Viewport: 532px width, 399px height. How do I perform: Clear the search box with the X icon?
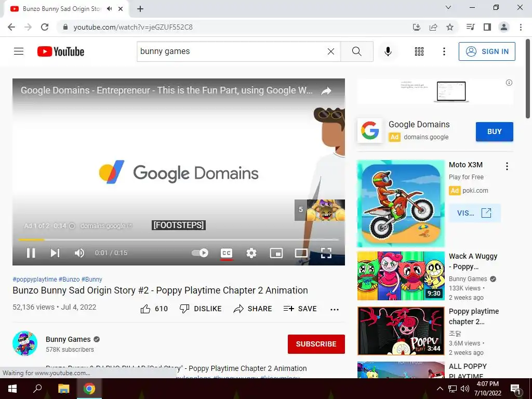pyautogui.click(x=331, y=51)
